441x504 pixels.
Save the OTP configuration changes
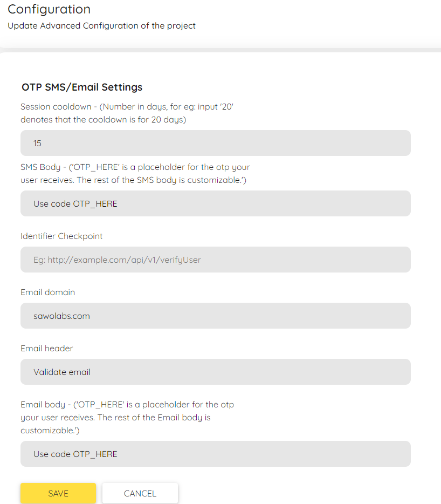pyautogui.click(x=58, y=493)
